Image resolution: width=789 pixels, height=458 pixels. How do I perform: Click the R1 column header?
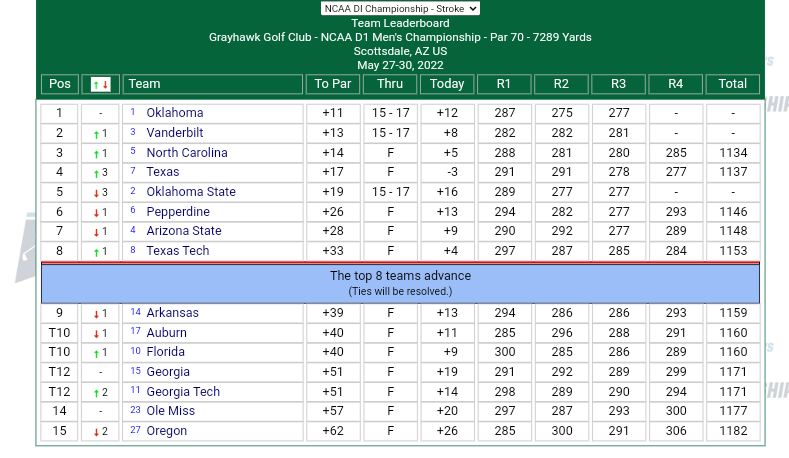coord(504,85)
